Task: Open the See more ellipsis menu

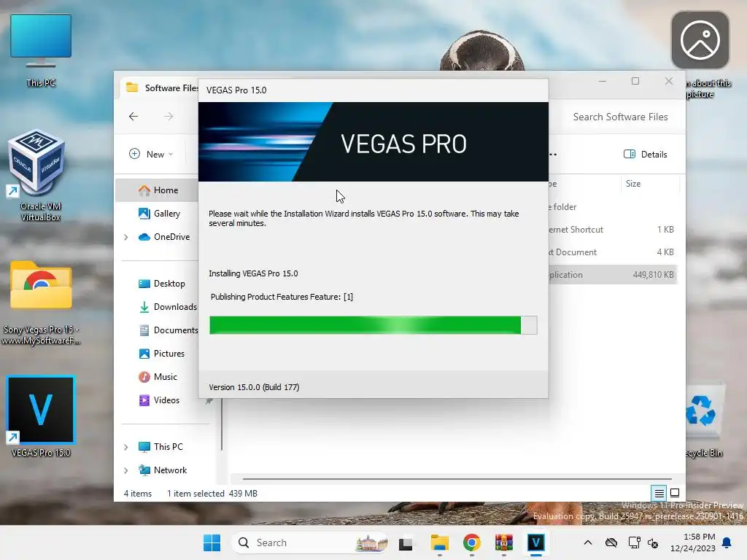Action: pos(553,155)
